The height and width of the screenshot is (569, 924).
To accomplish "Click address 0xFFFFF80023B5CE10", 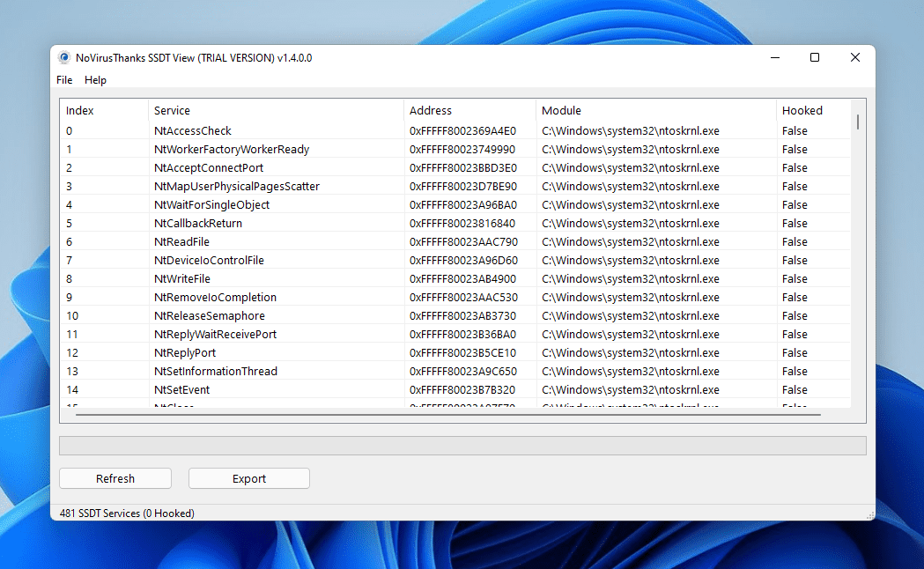I will coord(462,353).
